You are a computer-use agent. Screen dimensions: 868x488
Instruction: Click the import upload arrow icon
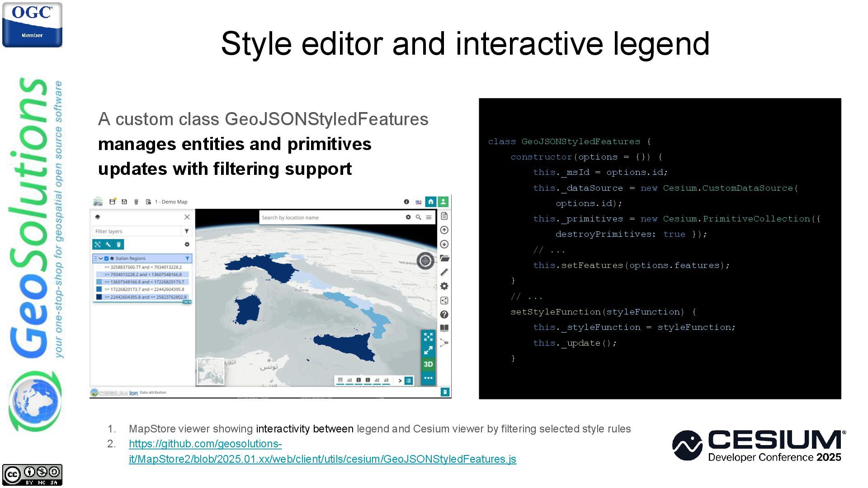coord(444,230)
